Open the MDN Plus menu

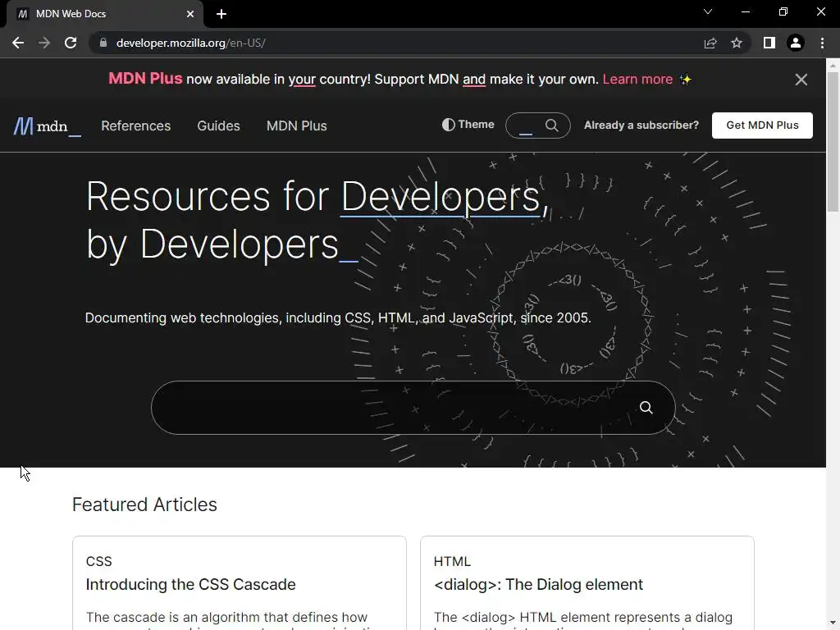pyautogui.click(x=297, y=126)
